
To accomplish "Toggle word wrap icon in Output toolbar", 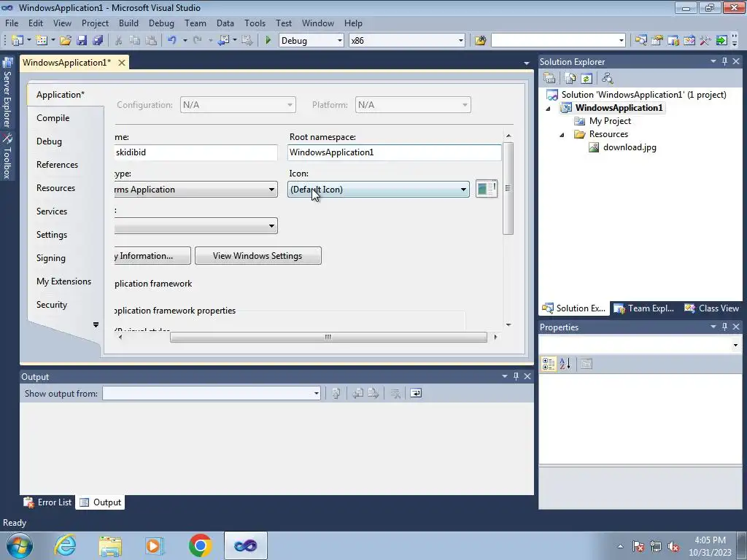I will tap(416, 393).
